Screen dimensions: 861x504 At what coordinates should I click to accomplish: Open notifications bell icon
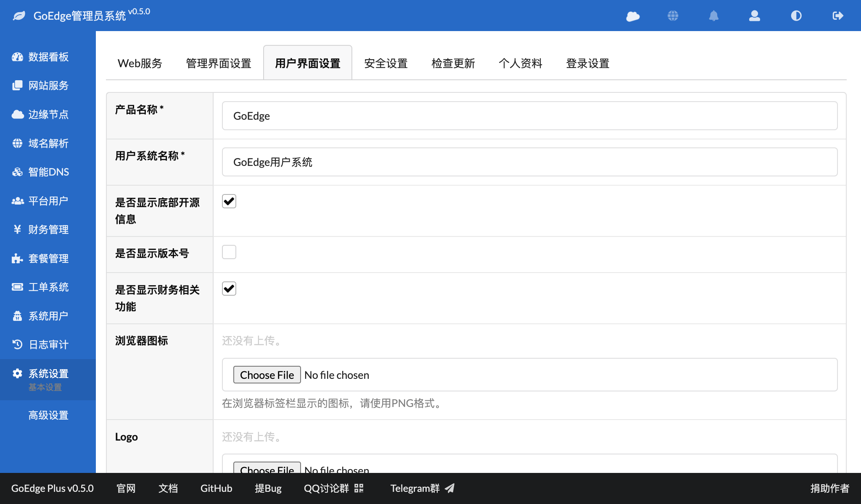pyautogui.click(x=714, y=16)
